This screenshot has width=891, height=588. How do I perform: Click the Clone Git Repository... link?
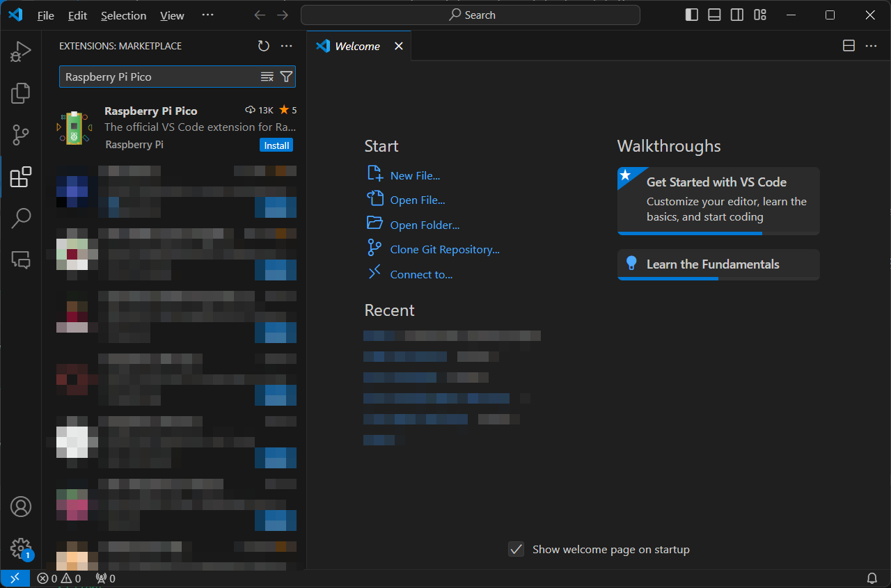pyautogui.click(x=445, y=250)
